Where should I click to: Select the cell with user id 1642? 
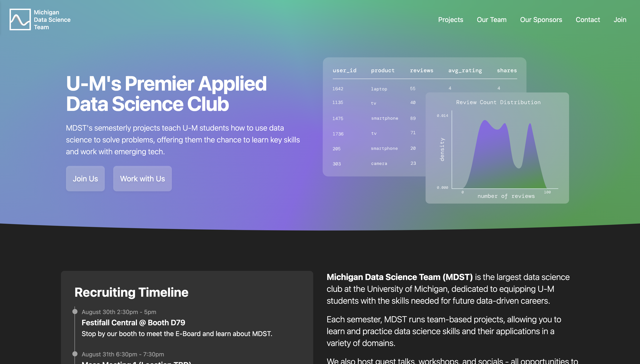tap(338, 89)
